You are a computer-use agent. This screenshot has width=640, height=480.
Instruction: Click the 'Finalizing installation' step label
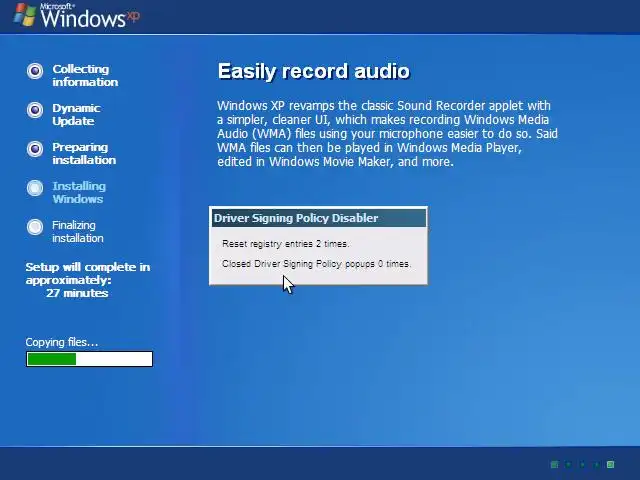pyautogui.click(x=78, y=231)
